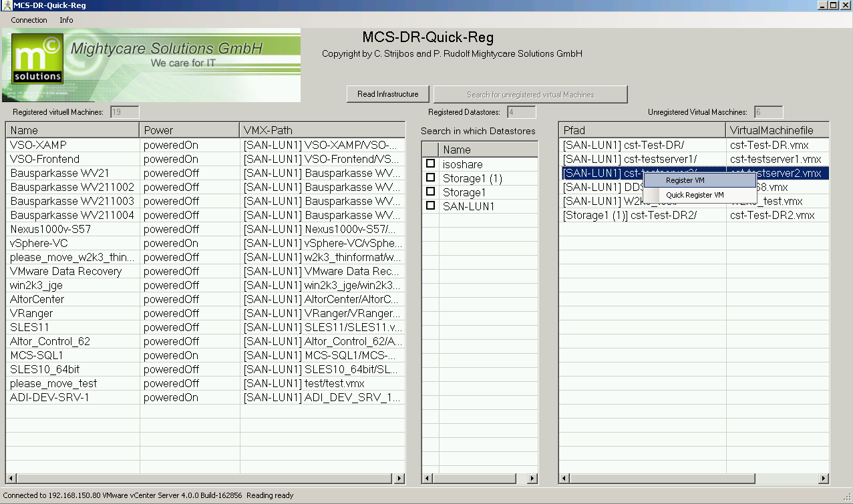Click the [SAN-LUN1] test/test.vmx path cell

point(322,383)
